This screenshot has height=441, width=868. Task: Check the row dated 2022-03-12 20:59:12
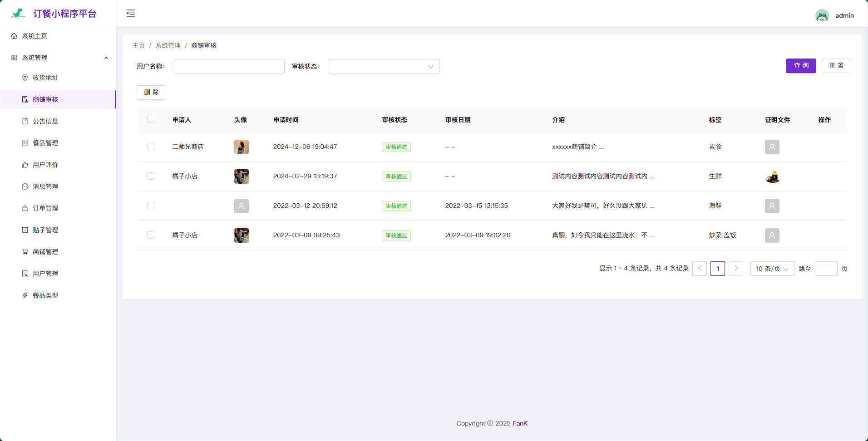[151, 206]
